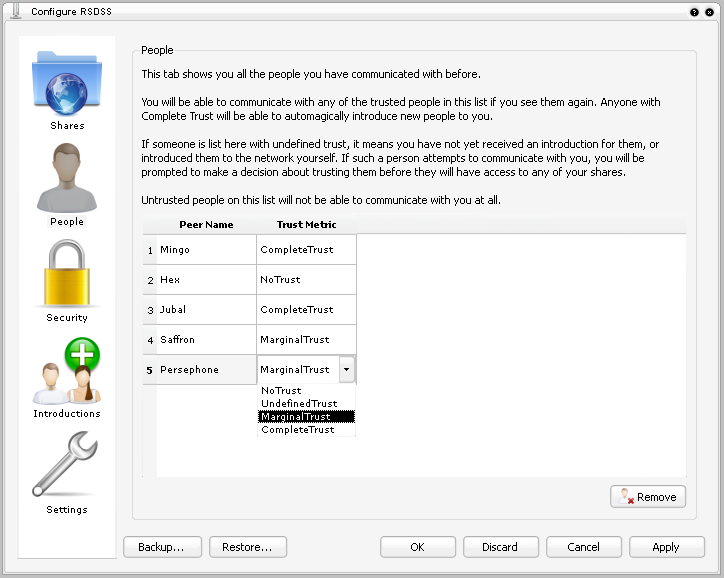Screen dimensions: 724x578
Task: Click the Backup... button
Action: pyautogui.click(x=162, y=547)
